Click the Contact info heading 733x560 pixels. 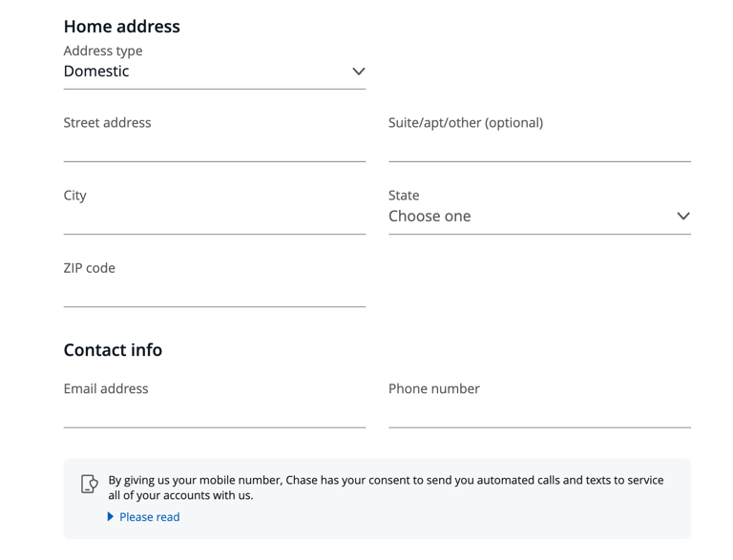113,350
